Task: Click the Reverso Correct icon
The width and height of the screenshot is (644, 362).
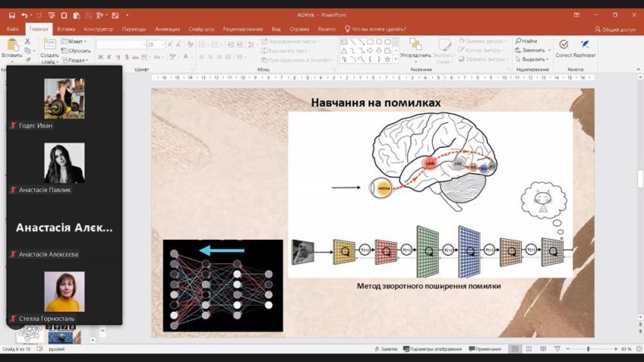Action: click(x=563, y=45)
